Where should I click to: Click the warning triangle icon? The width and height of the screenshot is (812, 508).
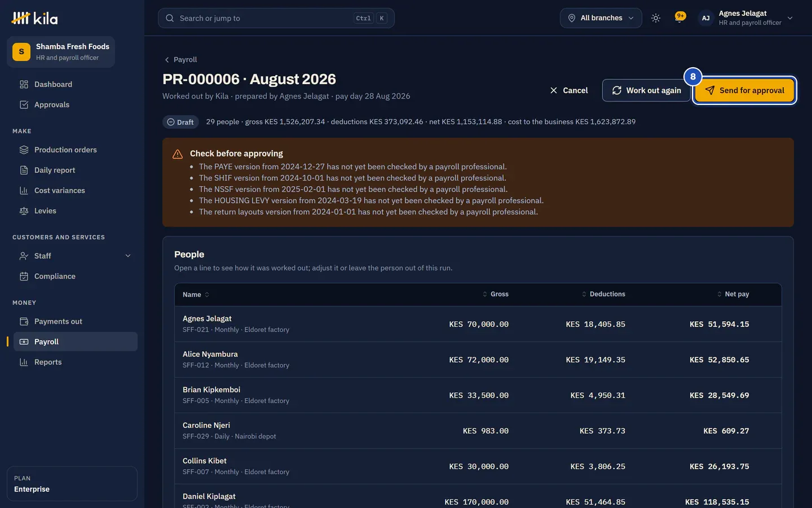(178, 154)
